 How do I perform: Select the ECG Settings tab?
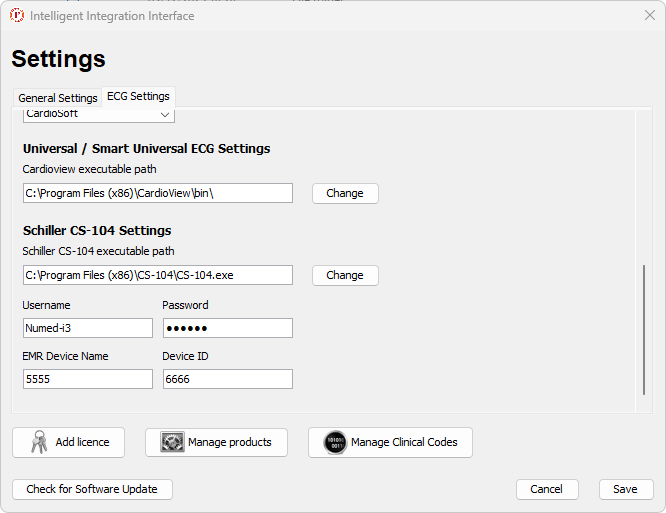(x=138, y=97)
